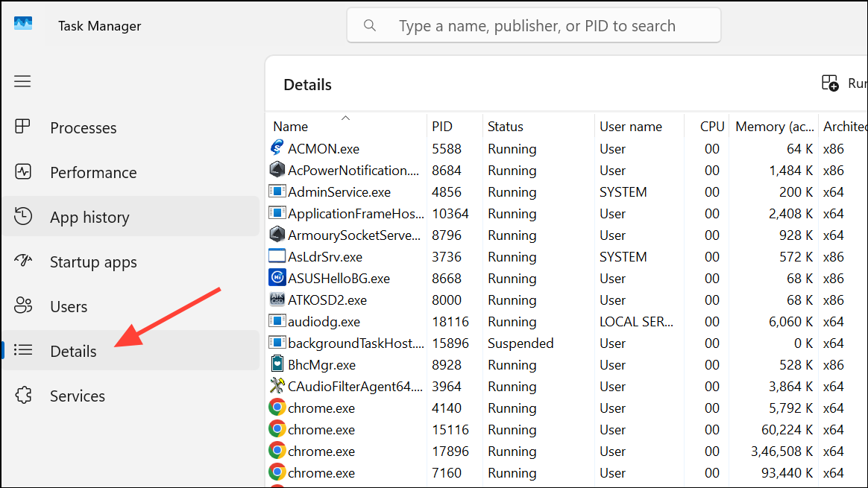868x488 pixels.
Task: Select the ACMON.exe process entry
Action: (322, 148)
